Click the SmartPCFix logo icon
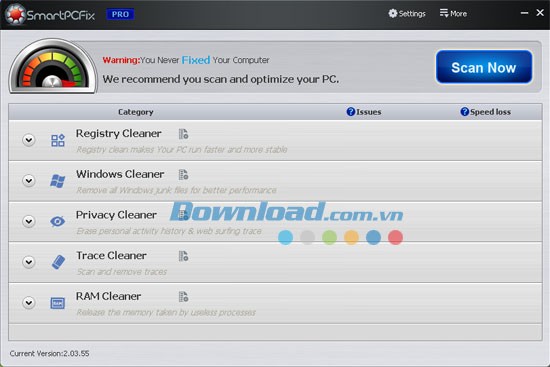The height and width of the screenshot is (367, 550). tap(14, 14)
